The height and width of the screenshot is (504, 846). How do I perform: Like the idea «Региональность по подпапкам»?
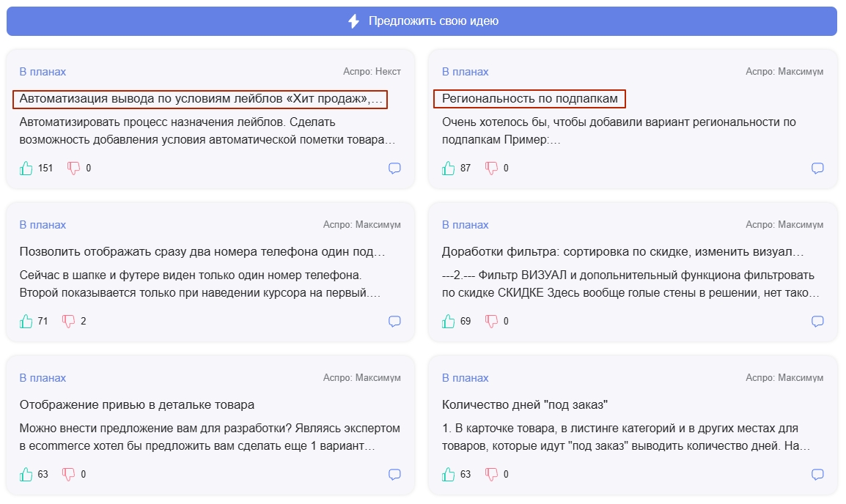pyautogui.click(x=446, y=168)
